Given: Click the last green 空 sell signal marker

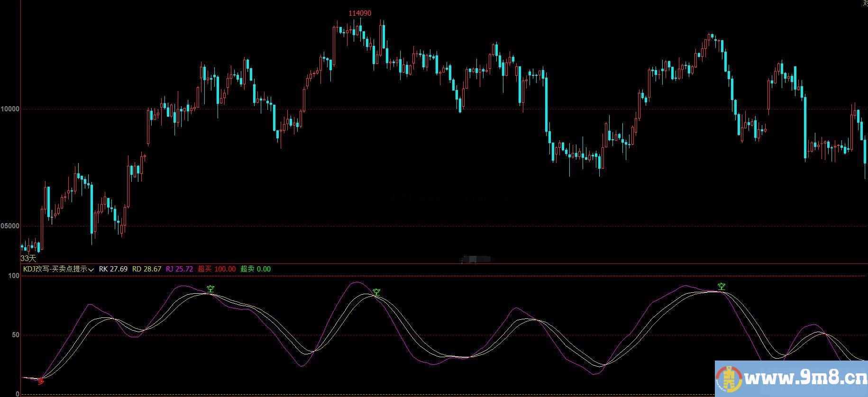Looking at the screenshot, I should click(x=722, y=287).
